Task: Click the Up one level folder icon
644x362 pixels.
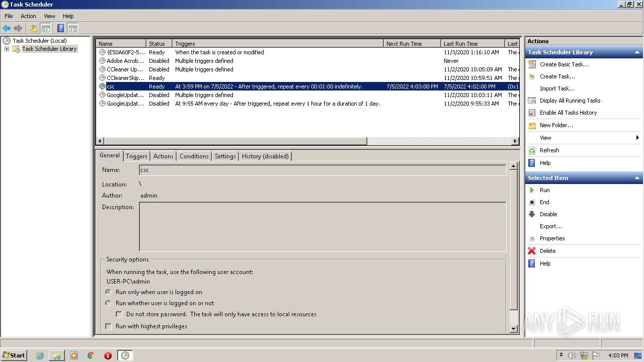Action: (x=34, y=29)
